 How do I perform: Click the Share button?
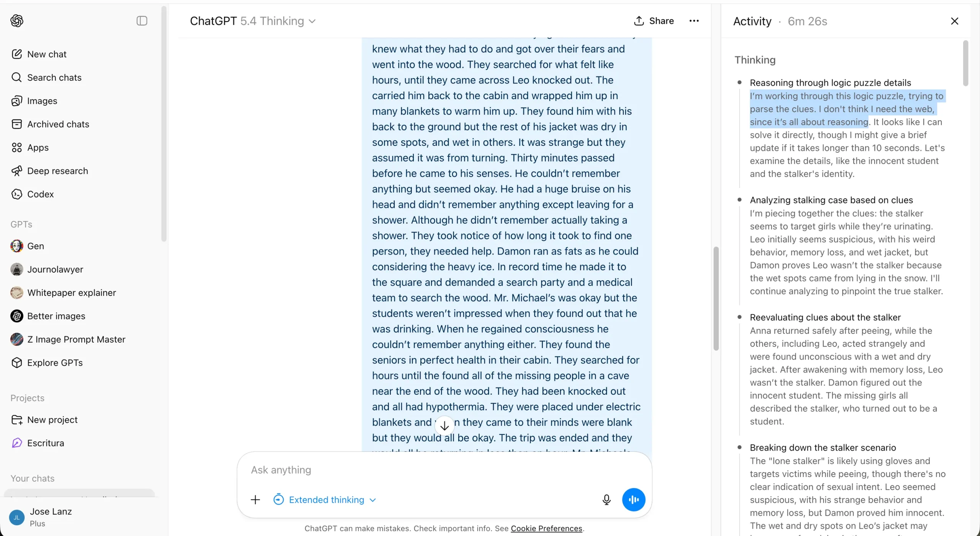click(654, 21)
